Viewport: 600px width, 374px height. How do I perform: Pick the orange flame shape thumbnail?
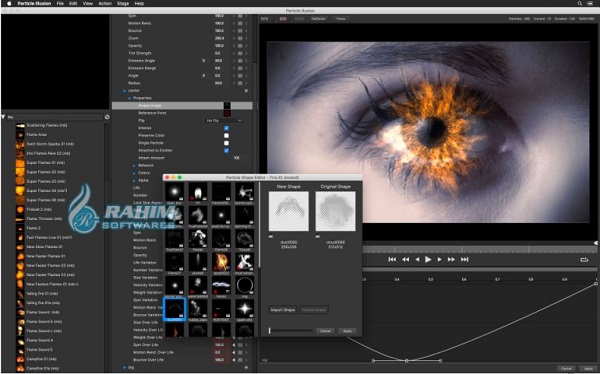tap(221, 262)
